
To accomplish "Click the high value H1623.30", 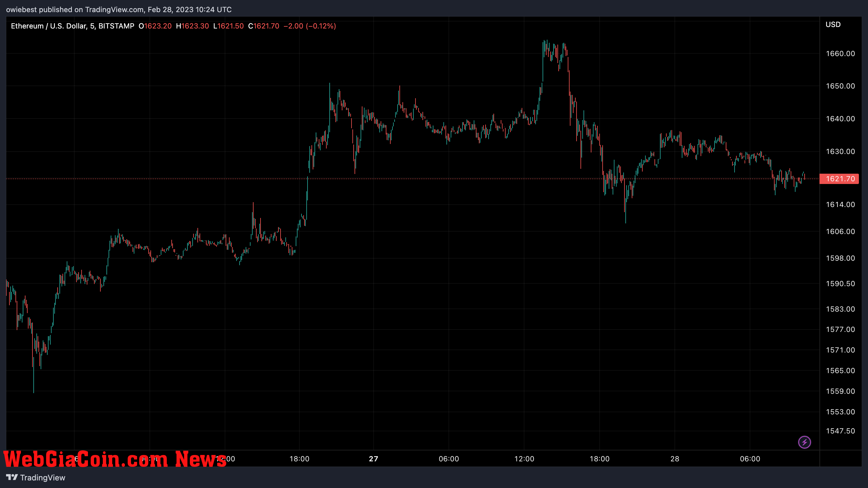I will pyautogui.click(x=192, y=26).
